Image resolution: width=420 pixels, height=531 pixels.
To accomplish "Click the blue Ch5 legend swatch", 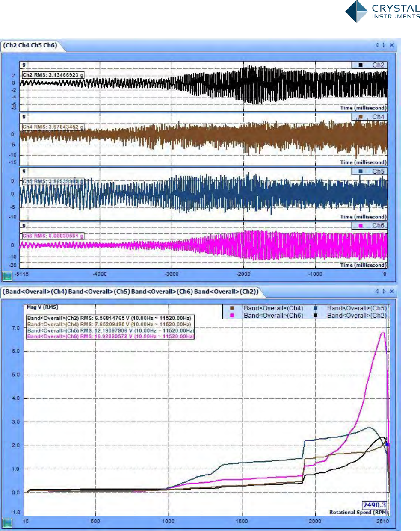I will (x=361, y=171).
